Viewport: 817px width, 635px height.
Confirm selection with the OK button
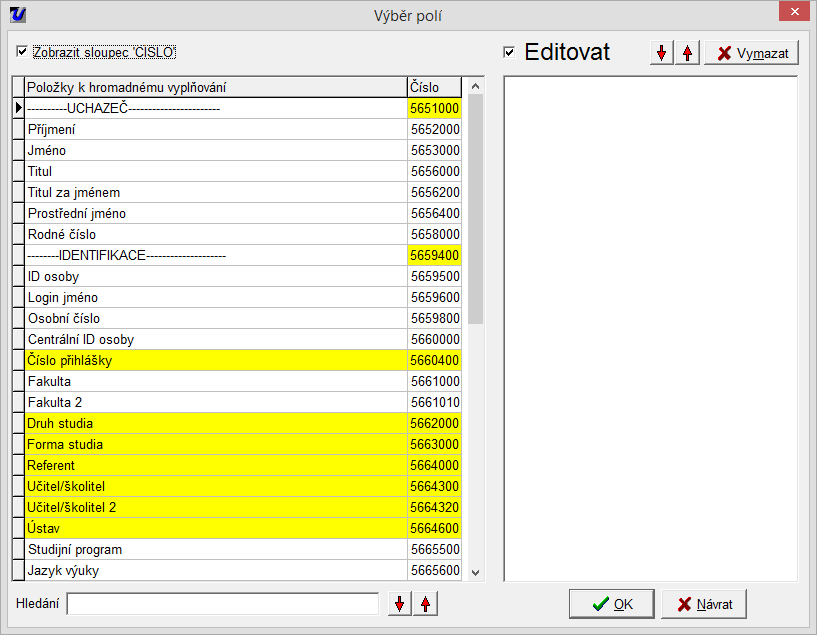point(611,604)
